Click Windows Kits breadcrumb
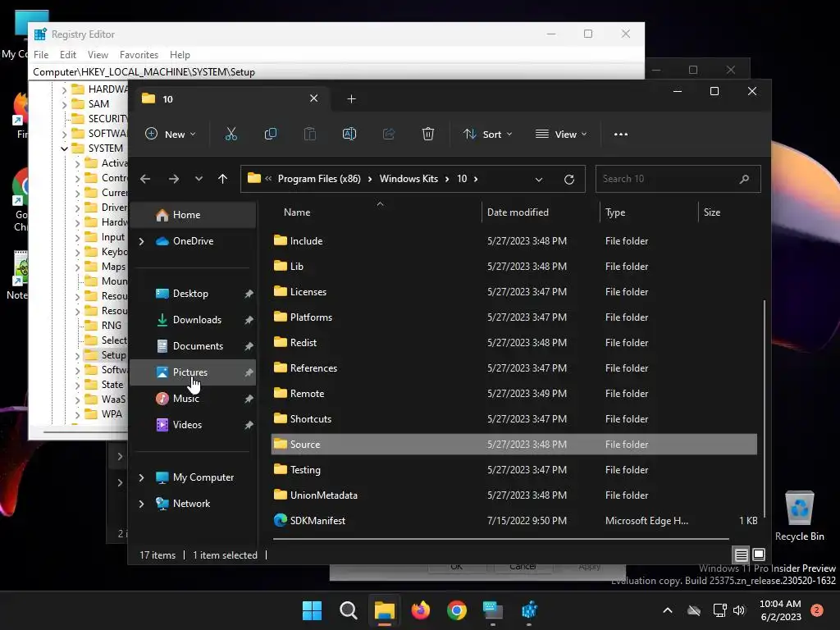This screenshot has height=630, width=840. click(x=409, y=179)
